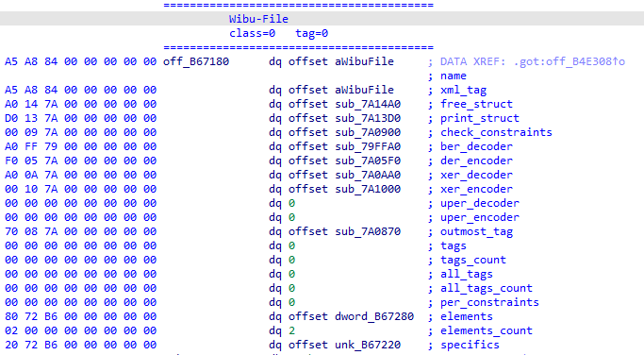Select the xer_decoder comment
The width and height of the screenshot is (644, 355).
[476, 175]
